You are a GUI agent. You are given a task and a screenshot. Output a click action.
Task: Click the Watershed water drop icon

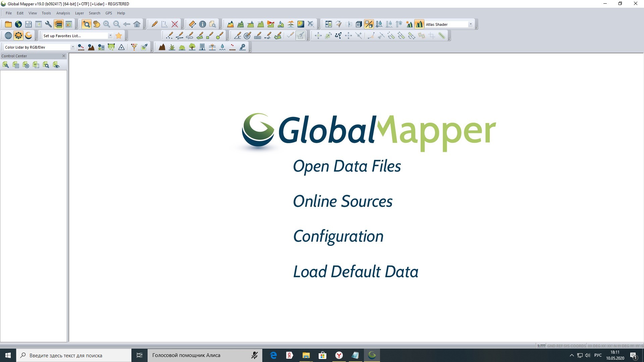281,24
